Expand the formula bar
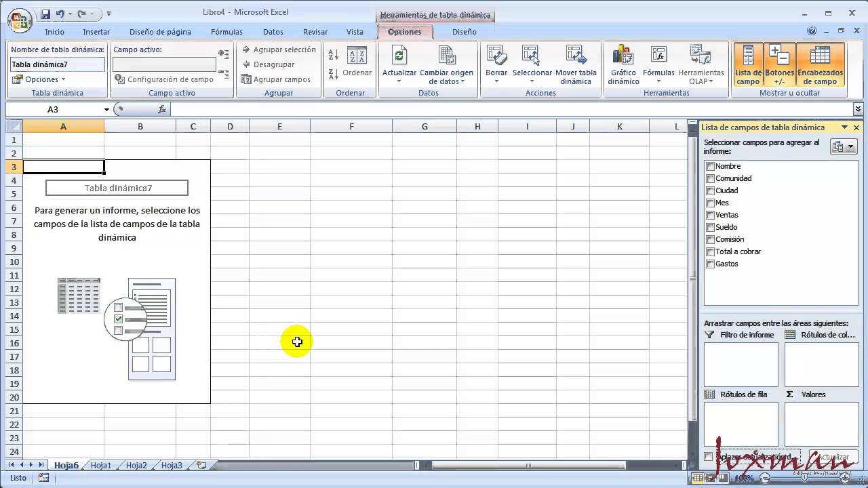The width and height of the screenshot is (868, 488). click(858, 109)
